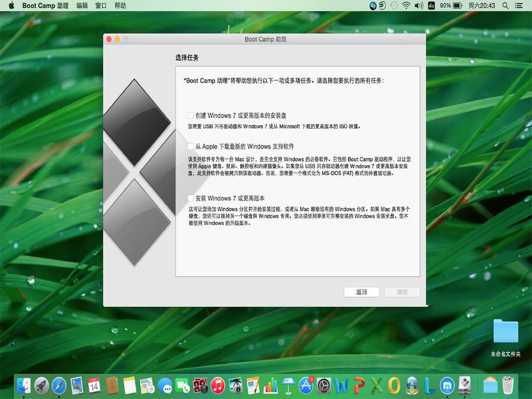This screenshot has height=399, width=532.
Task: Click Shazam icon in menu bar
Action: pos(373,5)
